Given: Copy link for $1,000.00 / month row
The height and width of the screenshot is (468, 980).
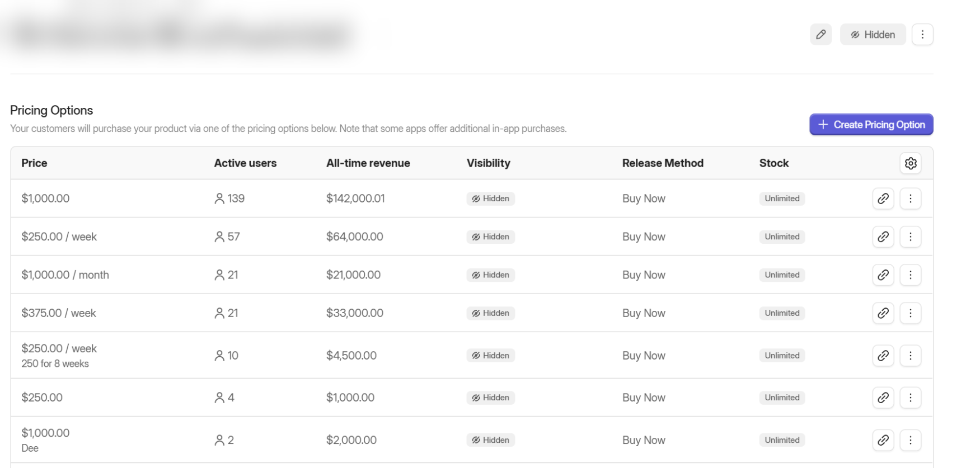Looking at the screenshot, I should point(883,275).
